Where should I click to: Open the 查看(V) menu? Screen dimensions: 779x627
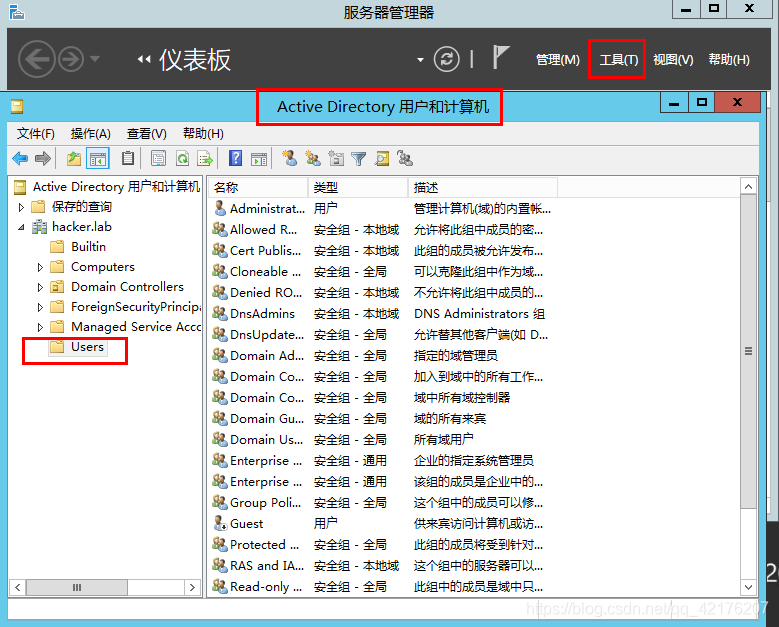[x=147, y=134]
